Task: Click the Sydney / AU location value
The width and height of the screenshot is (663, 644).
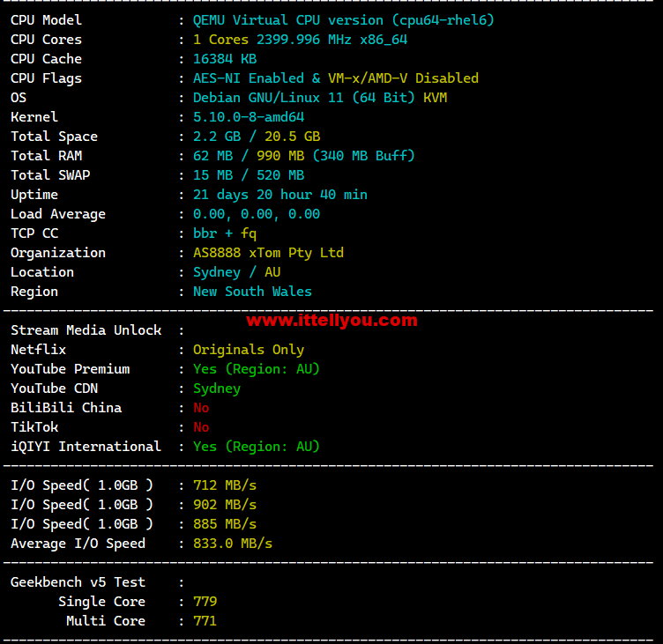Action: (236, 272)
